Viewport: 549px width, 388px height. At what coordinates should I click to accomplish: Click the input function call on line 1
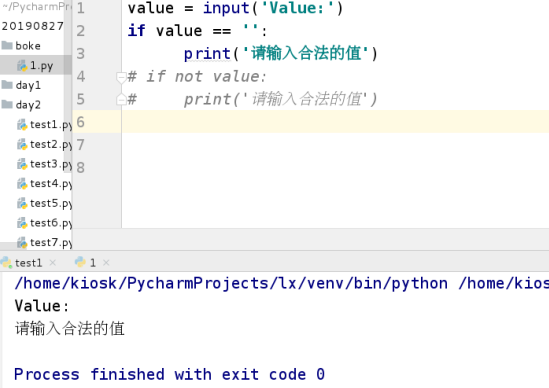point(226,8)
